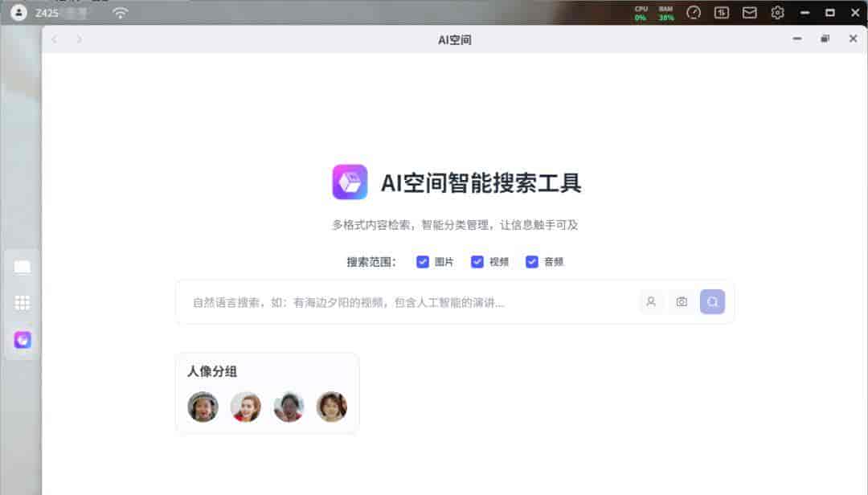Image resolution: width=868 pixels, height=495 pixels.
Task: Open the speed gauge icon
Action: click(694, 12)
